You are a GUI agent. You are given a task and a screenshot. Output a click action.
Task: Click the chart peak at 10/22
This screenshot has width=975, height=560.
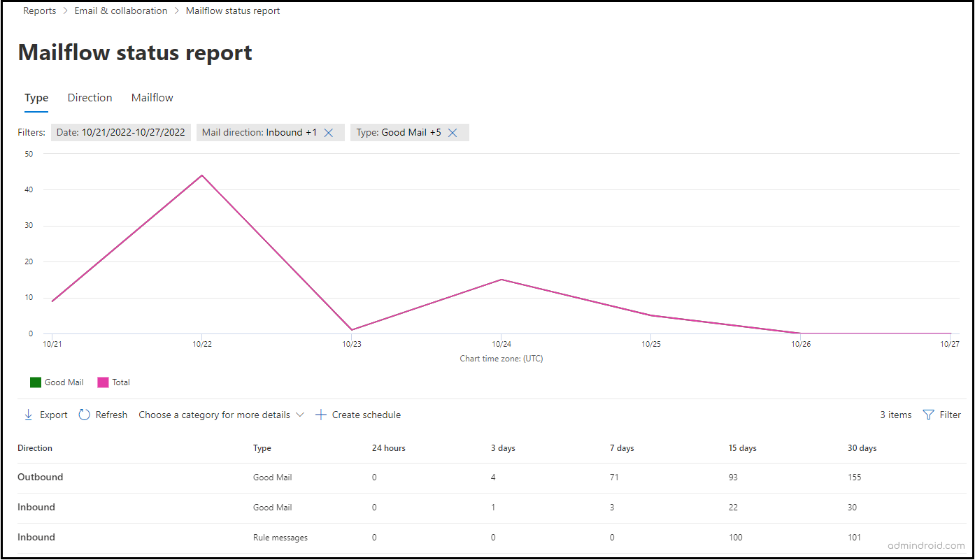click(x=202, y=175)
